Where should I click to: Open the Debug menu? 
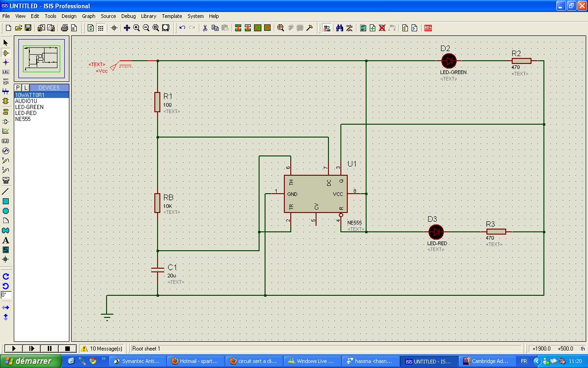[128, 16]
